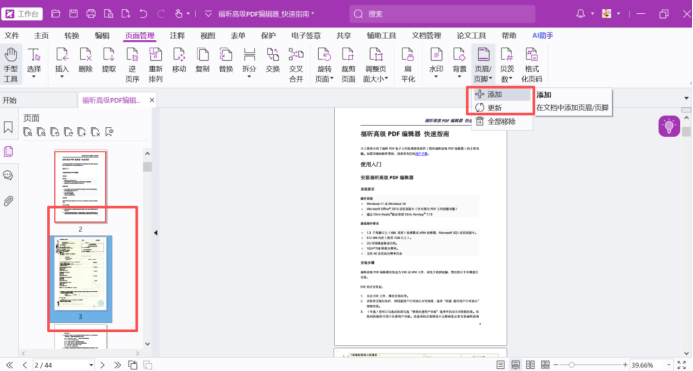Close the 福昕高级PDF编辑 document tab
Image resolution: width=693 pixels, height=371 pixels.
[x=152, y=100]
